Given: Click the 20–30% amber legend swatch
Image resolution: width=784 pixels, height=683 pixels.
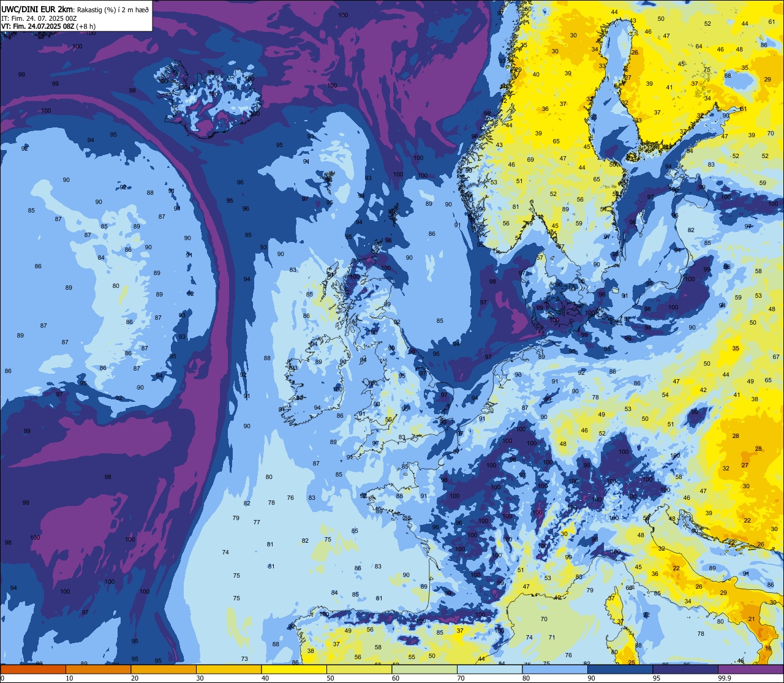Looking at the screenshot, I should pos(164,670).
